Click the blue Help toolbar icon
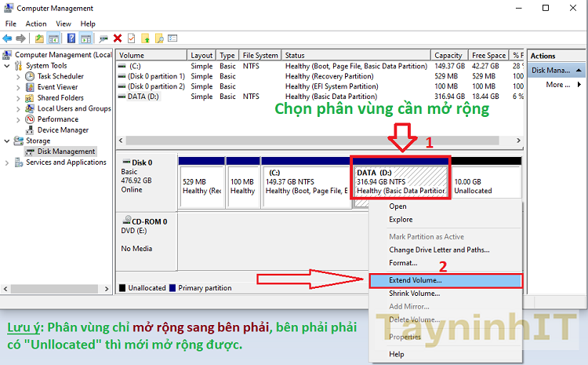 point(71,38)
